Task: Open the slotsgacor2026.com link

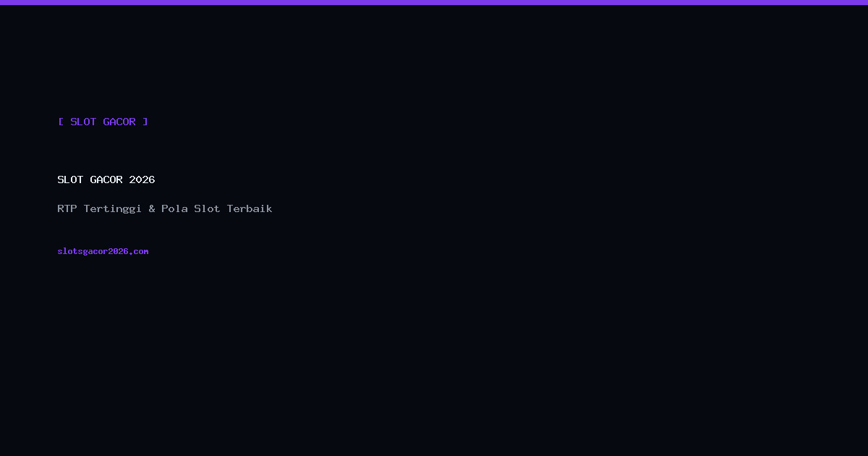Action: (x=103, y=251)
